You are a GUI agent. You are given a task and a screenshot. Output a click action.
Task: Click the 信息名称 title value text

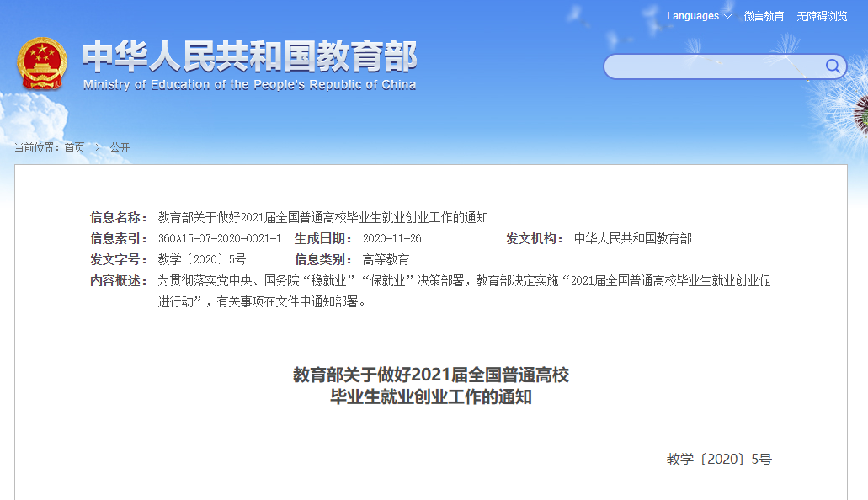[x=322, y=218]
